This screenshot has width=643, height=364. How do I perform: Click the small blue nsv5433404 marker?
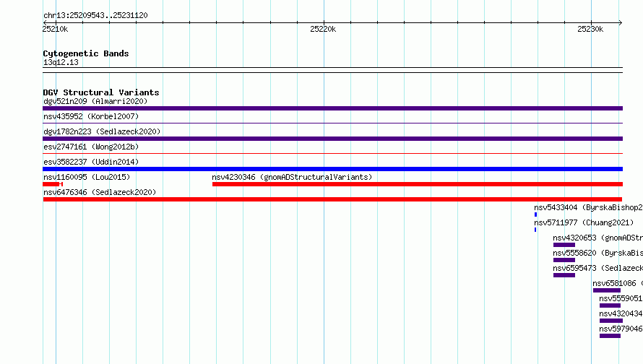535,214
